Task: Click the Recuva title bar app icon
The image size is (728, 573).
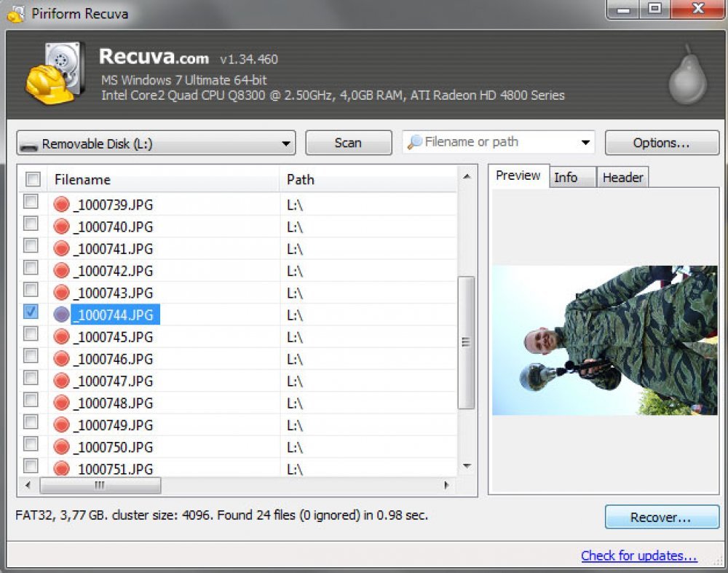Action: pos(16,13)
